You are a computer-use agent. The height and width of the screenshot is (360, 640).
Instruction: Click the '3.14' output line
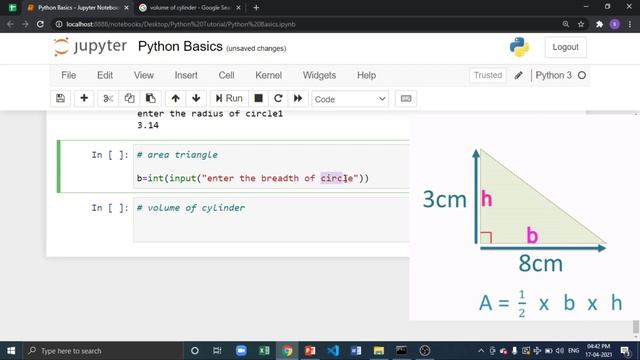click(x=148, y=125)
